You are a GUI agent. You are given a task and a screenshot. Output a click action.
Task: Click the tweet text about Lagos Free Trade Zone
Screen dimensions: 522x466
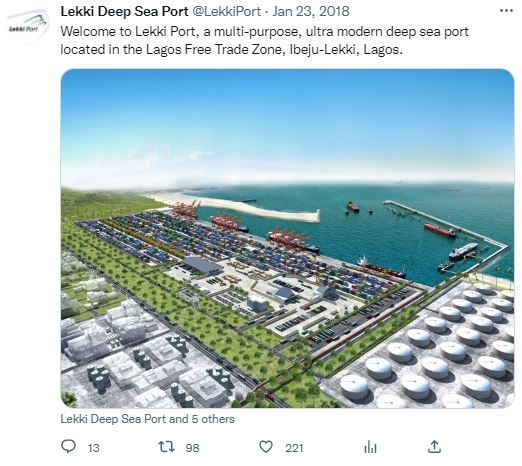tap(265, 41)
